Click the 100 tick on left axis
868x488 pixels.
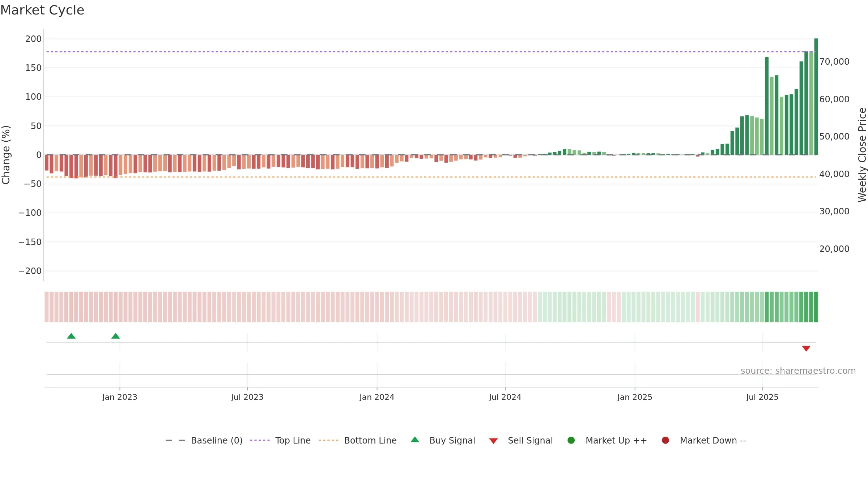(x=33, y=97)
